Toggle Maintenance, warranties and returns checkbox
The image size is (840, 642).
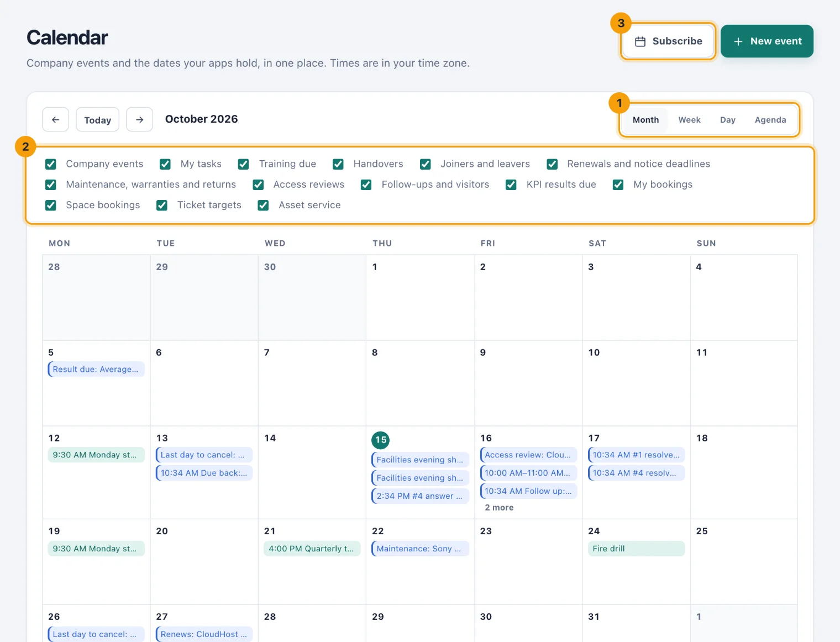(x=51, y=185)
